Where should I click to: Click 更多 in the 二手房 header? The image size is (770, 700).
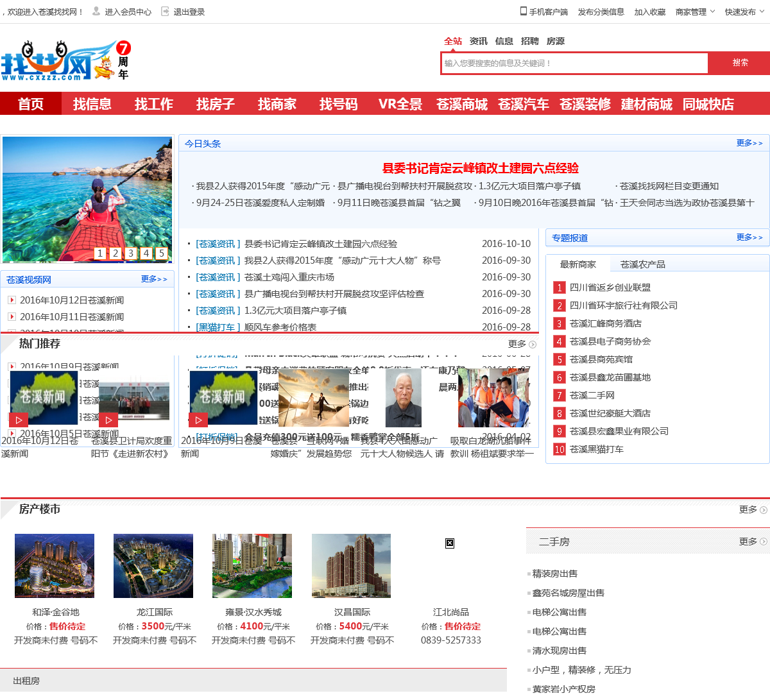753,542
